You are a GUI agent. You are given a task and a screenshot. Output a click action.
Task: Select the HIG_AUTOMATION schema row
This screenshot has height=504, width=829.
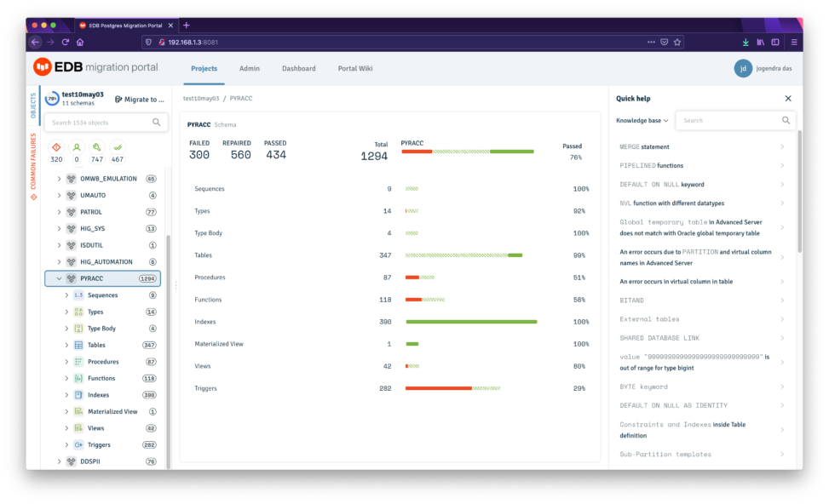(103, 261)
